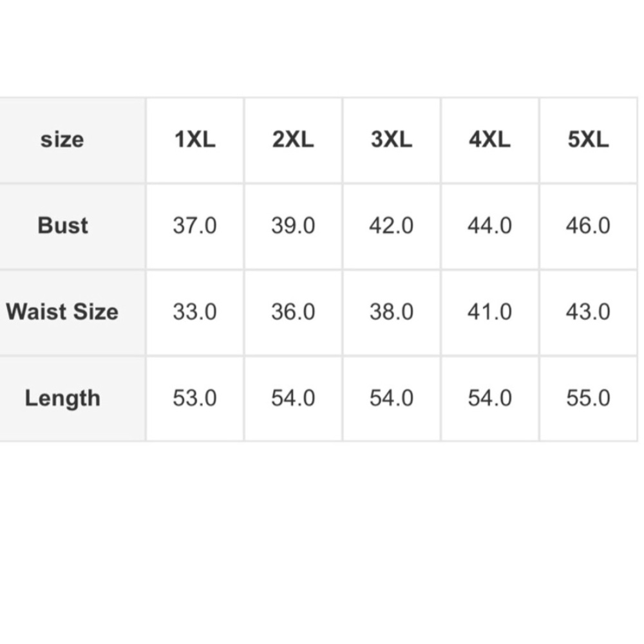Click the 1XL bust value 37.0

coord(194,226)
